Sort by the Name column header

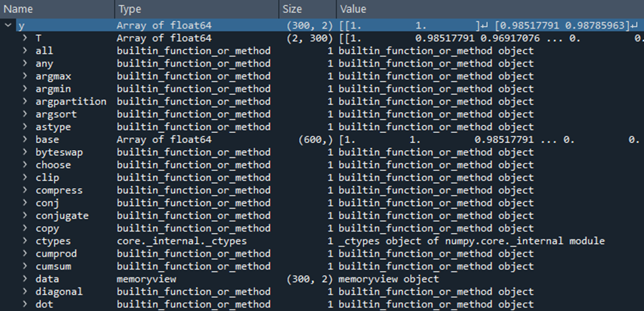point(57,9)
